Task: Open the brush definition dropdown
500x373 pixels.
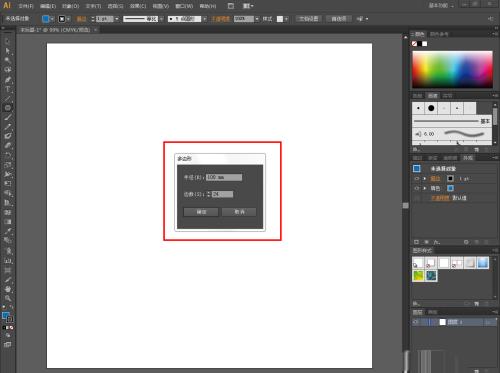Action: pyautogui.click(x=205, y=19)
